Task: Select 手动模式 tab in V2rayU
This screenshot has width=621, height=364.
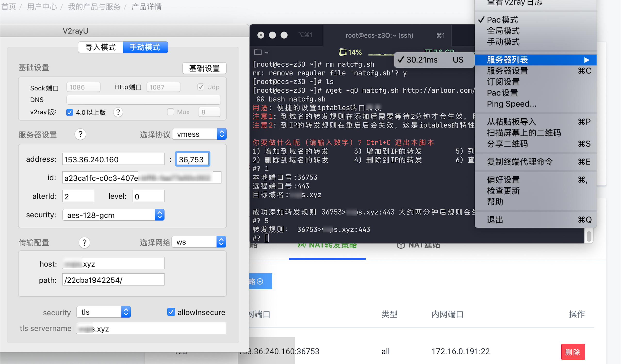Action: click(x=145, y=47)
